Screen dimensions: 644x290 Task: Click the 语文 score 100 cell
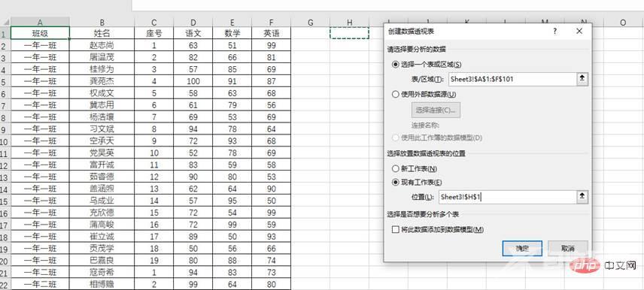(193, 81)
